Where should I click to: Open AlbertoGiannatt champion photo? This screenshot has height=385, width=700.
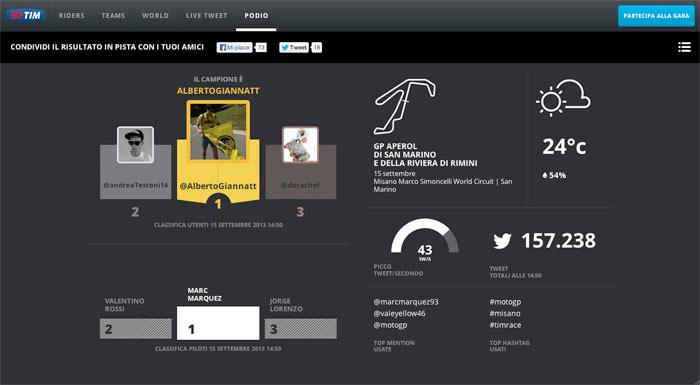click(218, 130)
